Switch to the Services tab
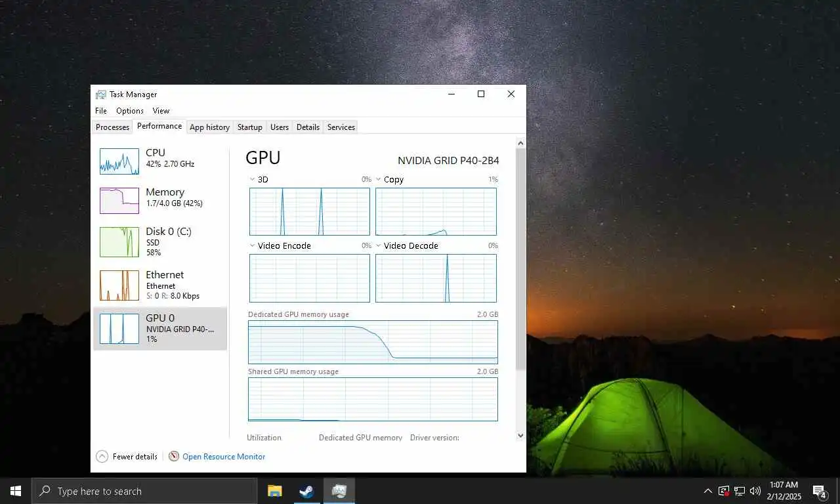 tap(341, 127)
